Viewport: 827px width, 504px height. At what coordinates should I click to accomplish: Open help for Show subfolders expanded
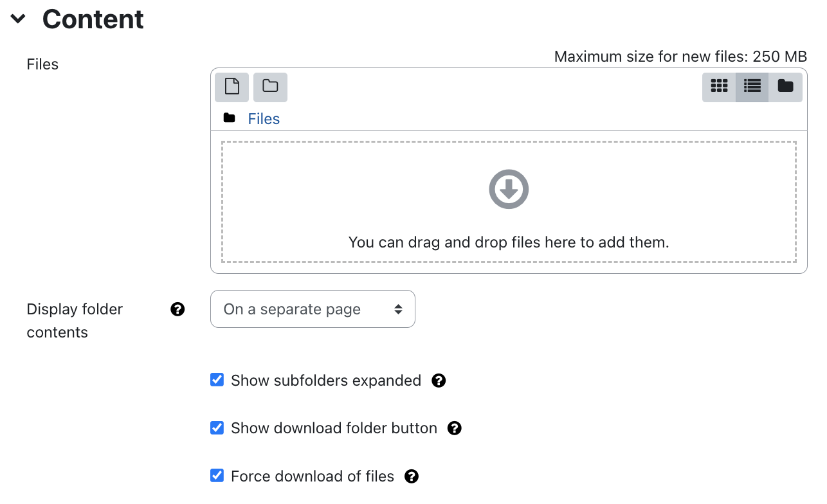(x=439, y=381)
